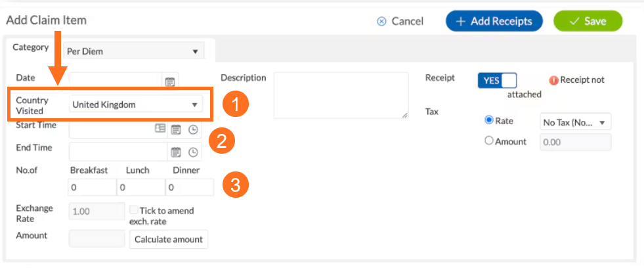Open the Country Visited dropdown

(x=136, y=104)
